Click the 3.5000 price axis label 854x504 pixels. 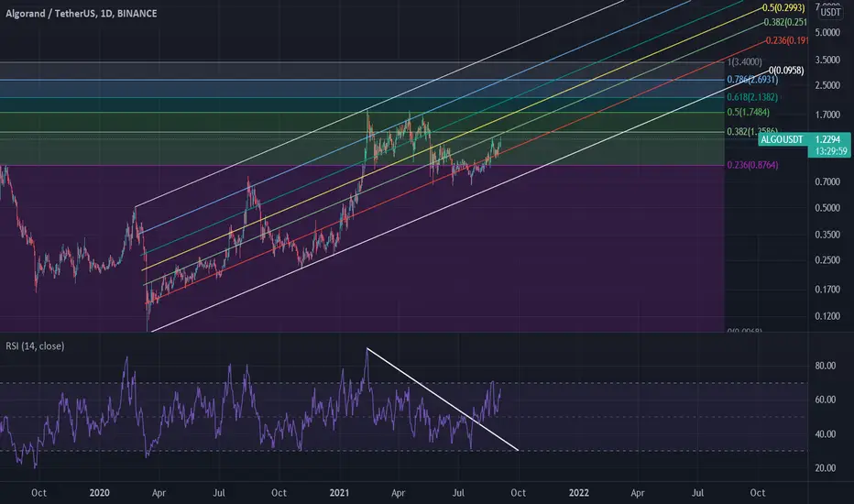(x=827, y=60)
